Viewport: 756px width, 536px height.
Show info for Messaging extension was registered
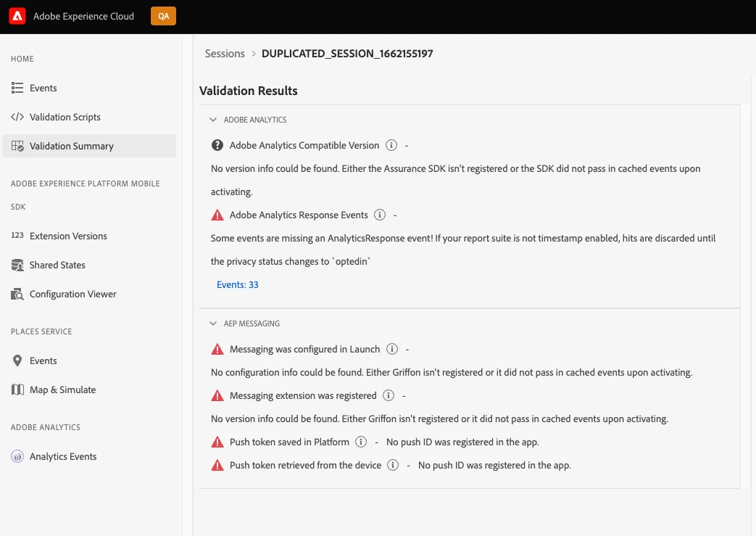389,395
